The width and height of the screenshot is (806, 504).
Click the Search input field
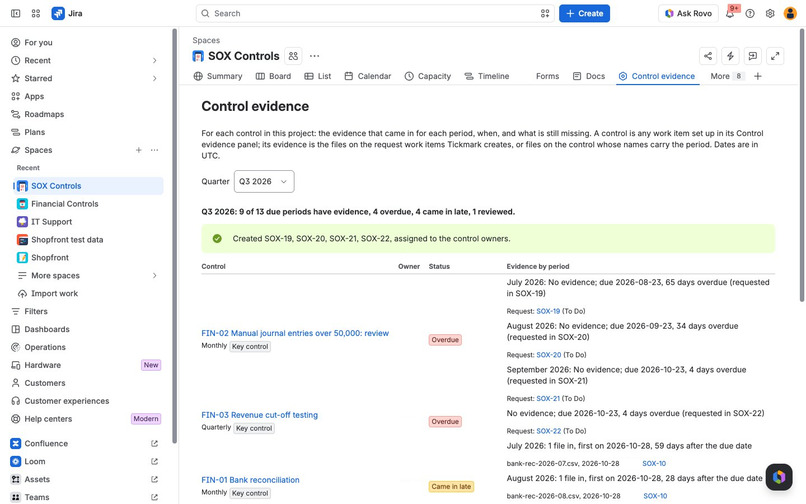pyautogui.click(x=375, y=13)
